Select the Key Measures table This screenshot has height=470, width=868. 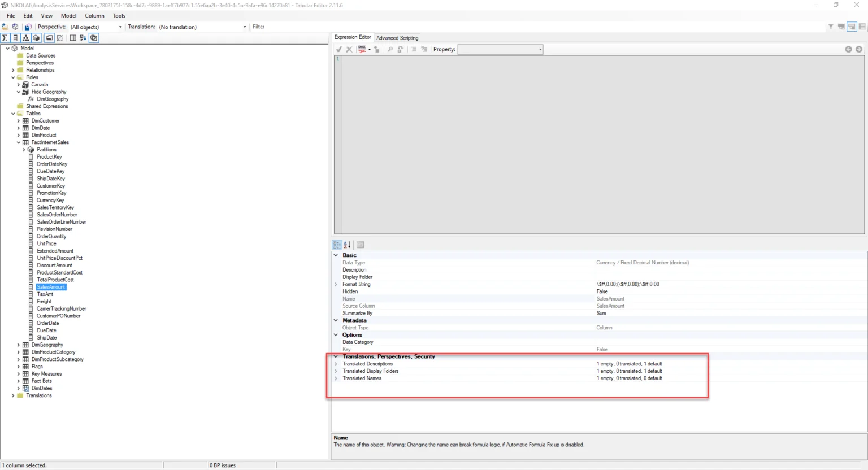[46, 374]
